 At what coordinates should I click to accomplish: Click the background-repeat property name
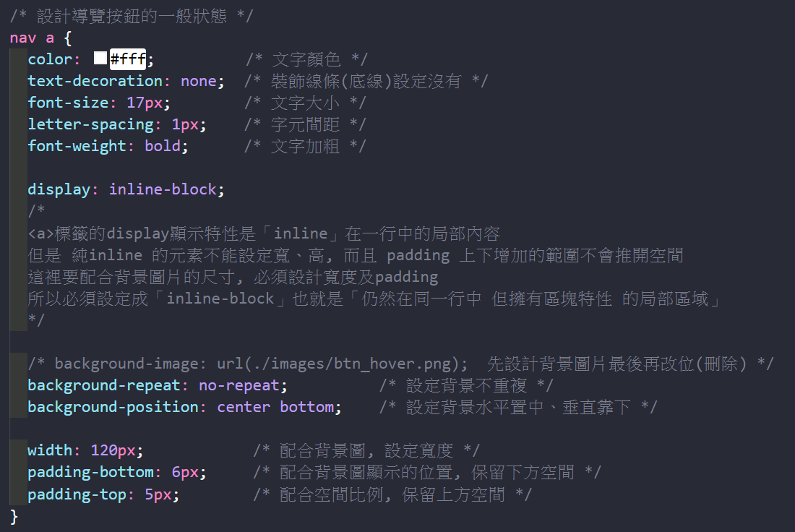pyautogui.click(x=104, y=385)
